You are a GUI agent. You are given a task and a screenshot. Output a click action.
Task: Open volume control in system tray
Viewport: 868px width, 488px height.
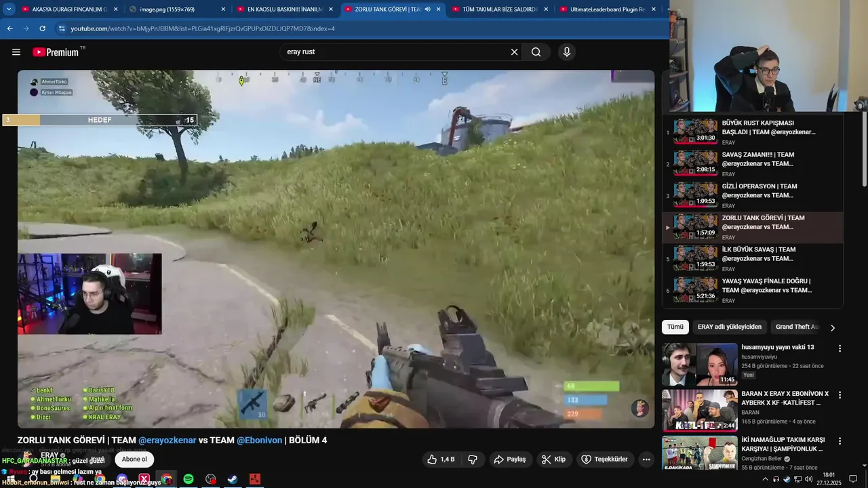[809, 479]
